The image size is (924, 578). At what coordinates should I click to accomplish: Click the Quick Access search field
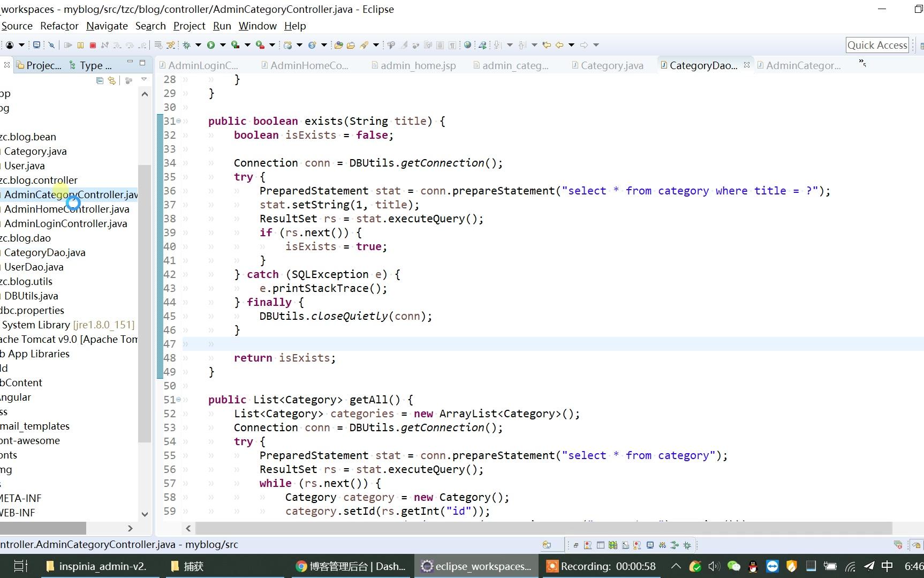(877, 45)
